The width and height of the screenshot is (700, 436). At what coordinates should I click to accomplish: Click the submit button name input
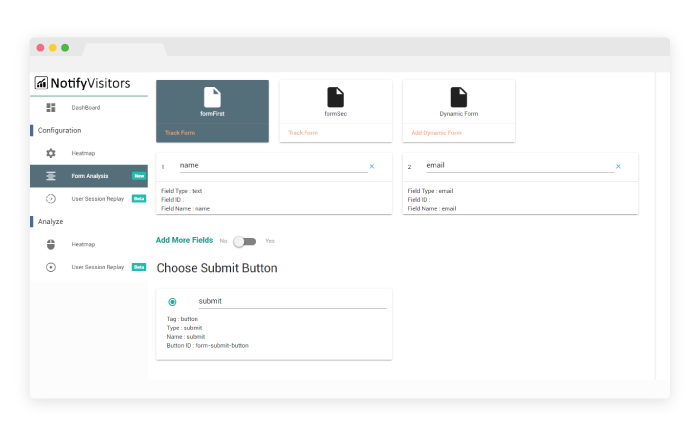(290, 301)
